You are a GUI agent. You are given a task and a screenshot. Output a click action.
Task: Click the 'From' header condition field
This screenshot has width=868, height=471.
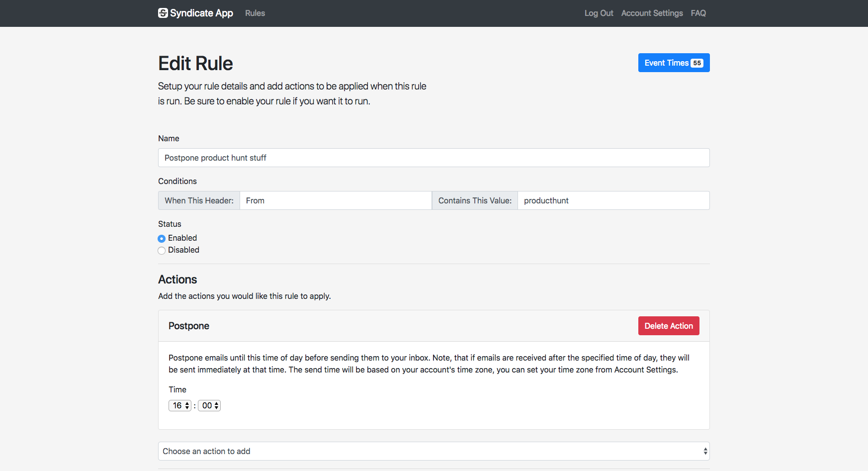[x=336, y=200]
